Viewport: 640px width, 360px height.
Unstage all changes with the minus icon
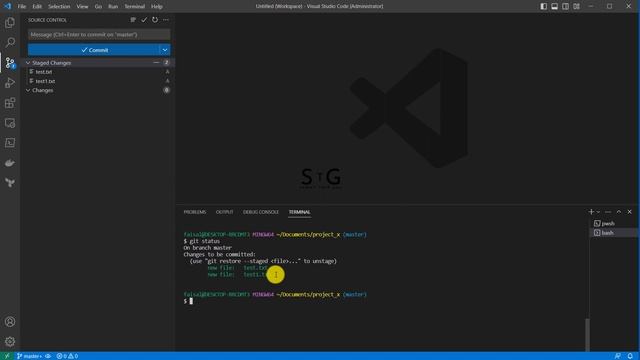pos(156,62)
